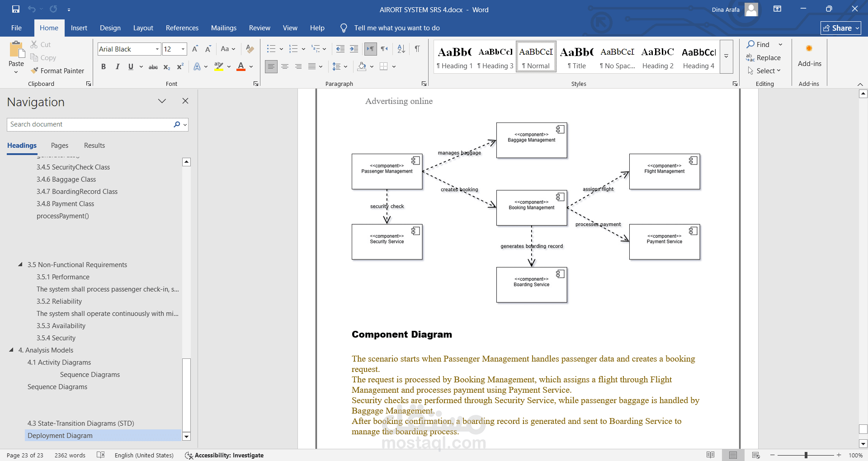868x461 pixels.
Task: Toggle underline formatting
Action: 131,66
